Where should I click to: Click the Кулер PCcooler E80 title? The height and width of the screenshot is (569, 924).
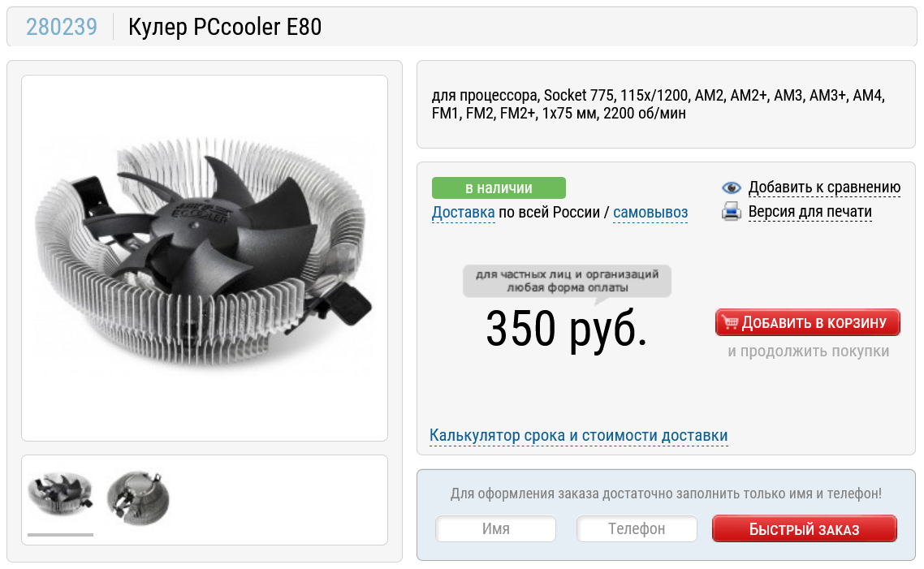click(x=225, y=27)
